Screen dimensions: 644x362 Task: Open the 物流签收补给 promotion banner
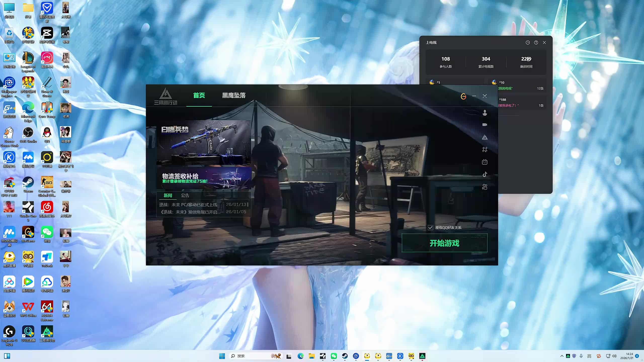click(x=204, y=178)
